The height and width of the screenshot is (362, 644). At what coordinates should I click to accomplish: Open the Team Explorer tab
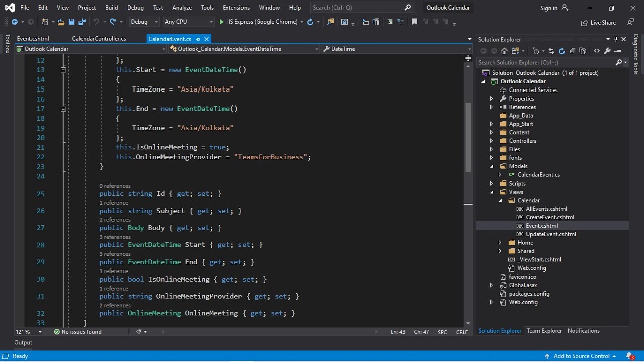544,331
